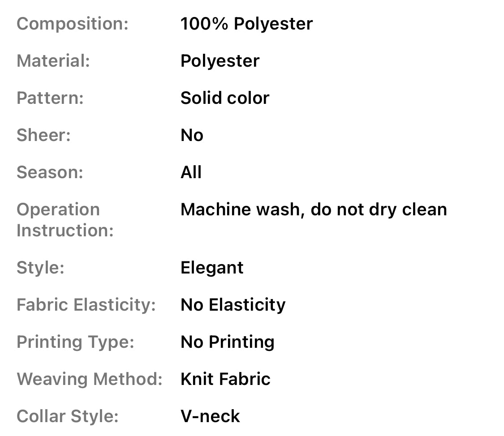Tap the "Knit Fabric" value
Screen dimensions: 504x436
[x=225, y=379]
